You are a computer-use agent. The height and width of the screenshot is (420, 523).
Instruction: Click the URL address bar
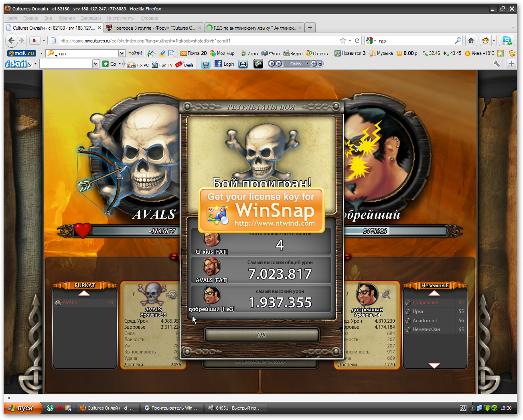tap(199, 41)
